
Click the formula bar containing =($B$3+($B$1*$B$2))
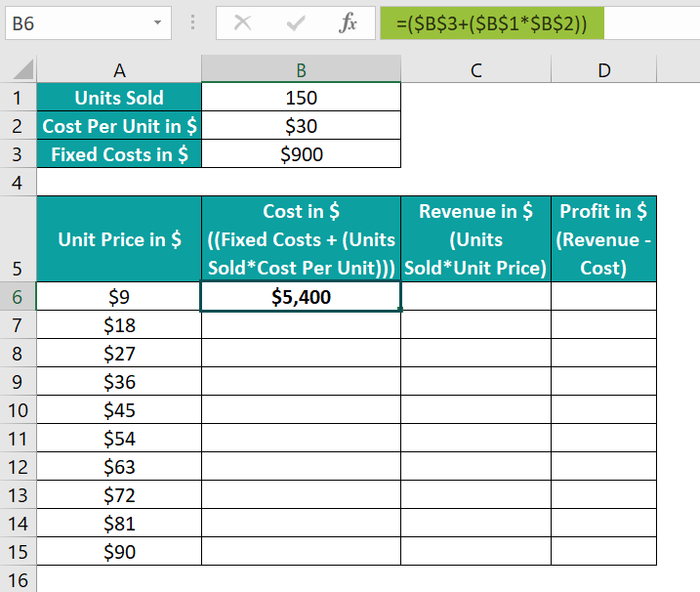pos(540,22)
